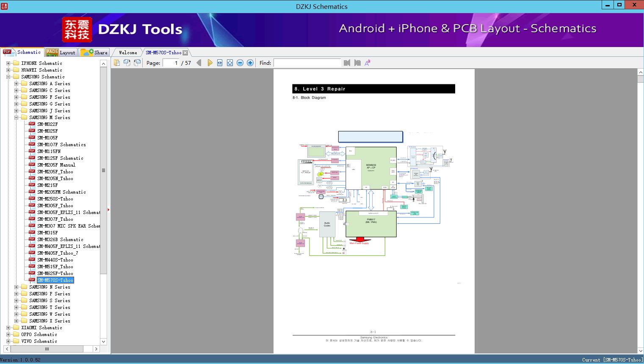Open the Share tab
This screenshot has width=644, height=364.
click(x=94, y=53)
